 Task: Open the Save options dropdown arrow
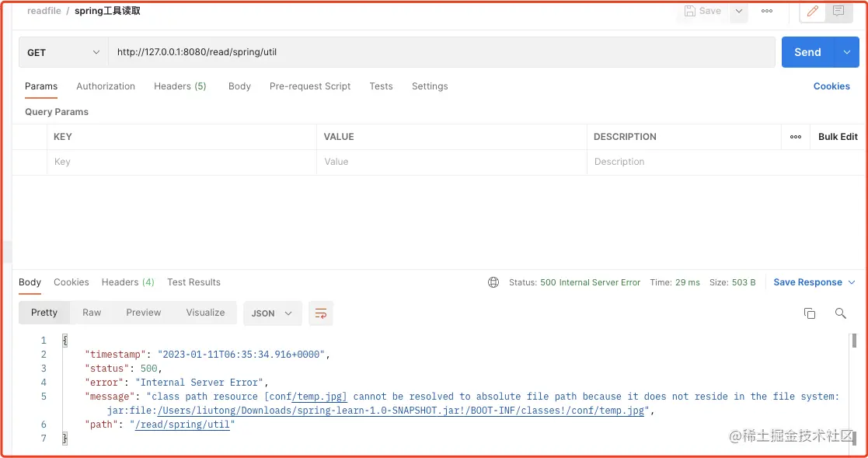click(739, 11)
